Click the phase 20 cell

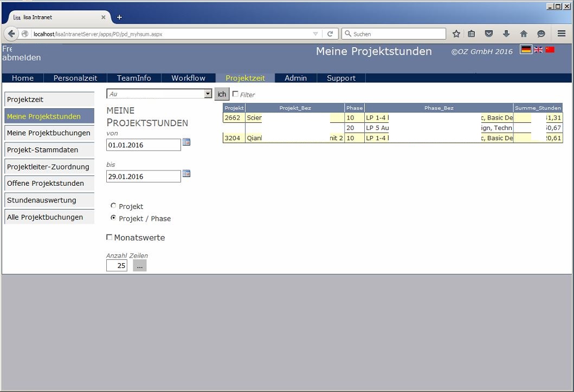click(x=354, y=128)
